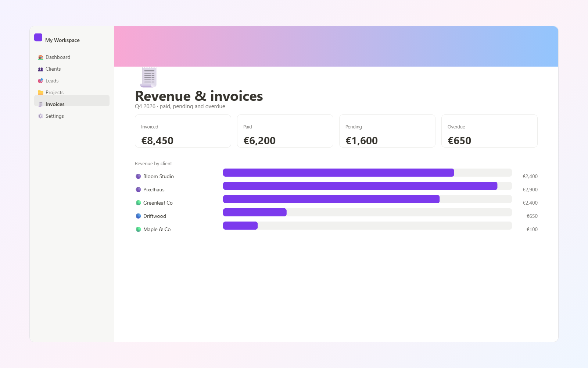
Task: Open the Paid €6,200 card
Action: point(285,131)
